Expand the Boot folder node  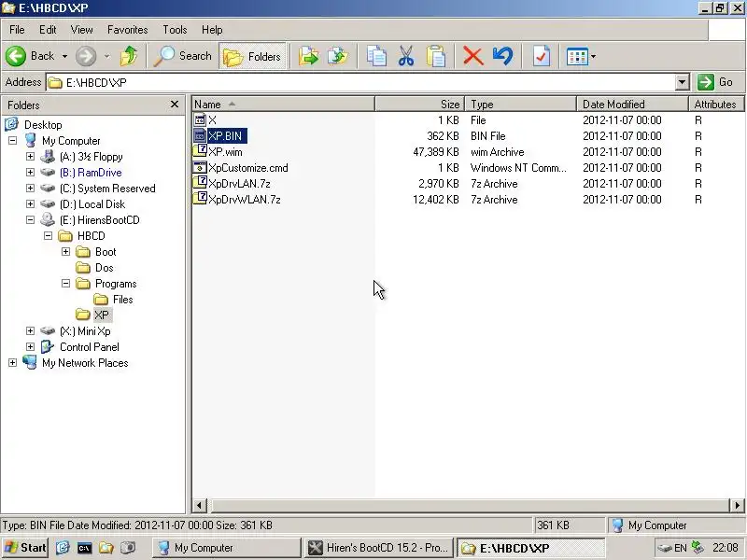pyautogui.click(x=65, y=251)
